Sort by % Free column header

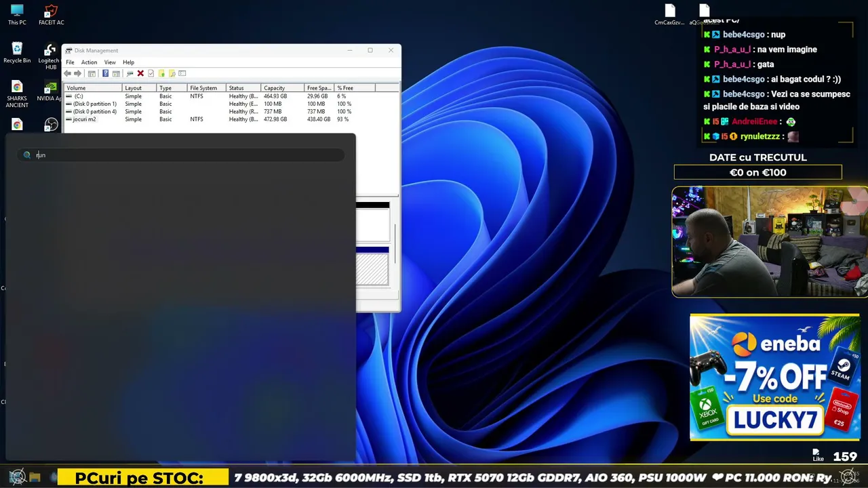[355, 88]
